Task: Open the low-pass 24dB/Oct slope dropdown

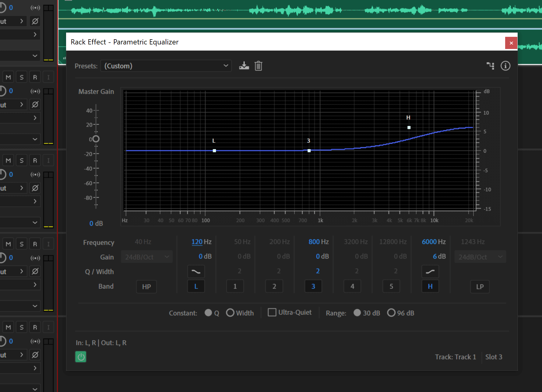Action: 480,257
